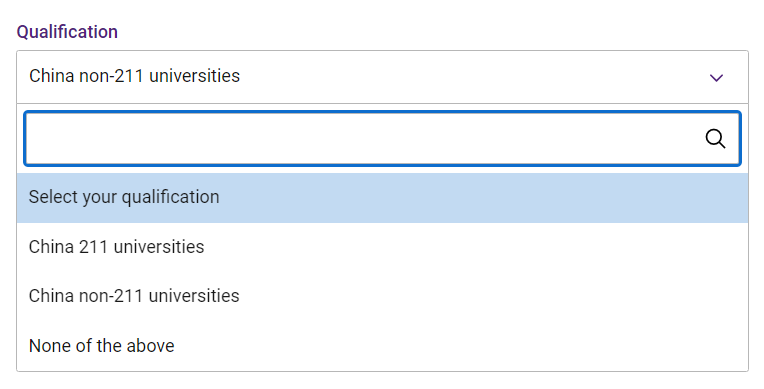Close the qualification list via chevron icon
The width and height of the screenshot is (764, 389).
716,78
